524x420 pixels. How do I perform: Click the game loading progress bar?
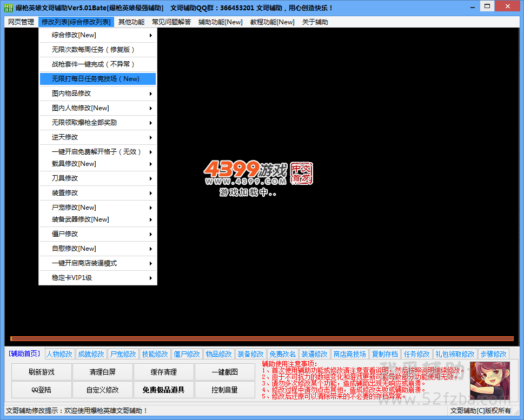[262, 338]
